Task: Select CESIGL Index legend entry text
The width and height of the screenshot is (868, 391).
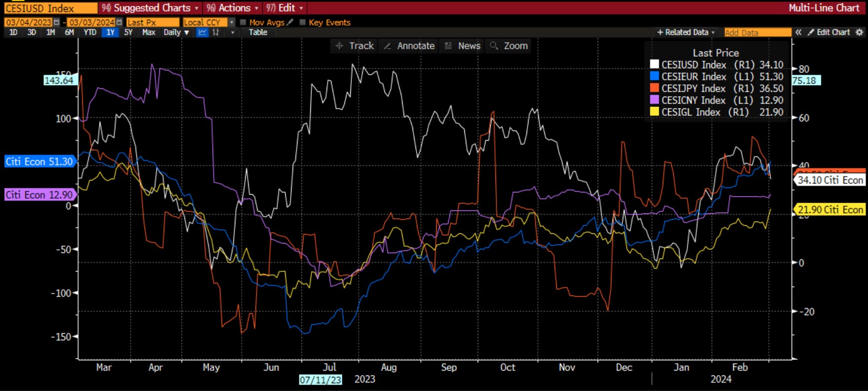Action: [x=691, y=112]
